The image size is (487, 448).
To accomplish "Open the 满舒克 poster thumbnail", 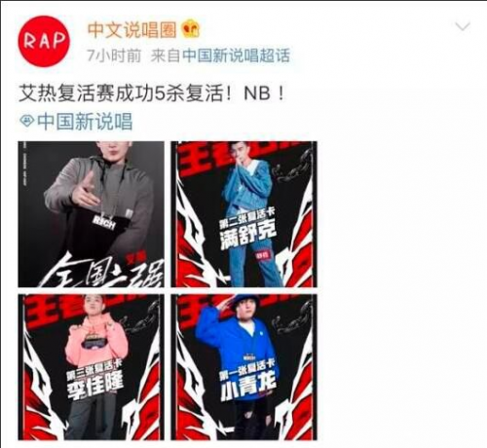I will coord(244,214).
